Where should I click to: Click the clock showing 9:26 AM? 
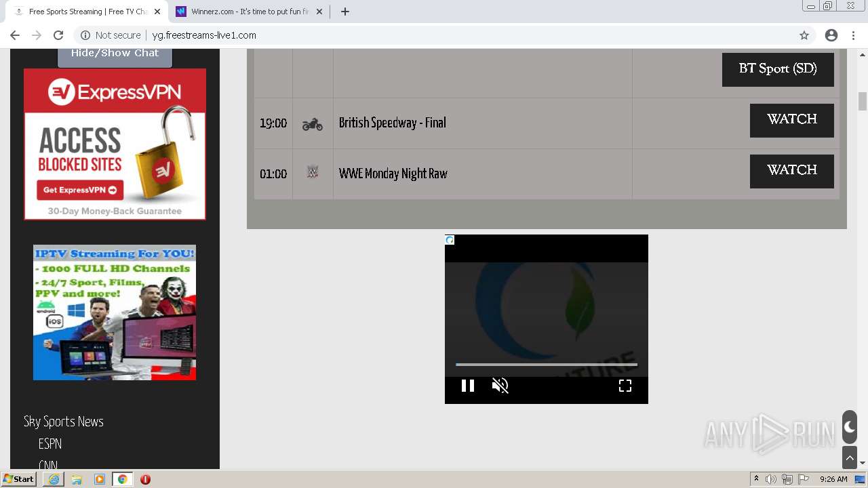pyautogui.click(x=833, y=479)
